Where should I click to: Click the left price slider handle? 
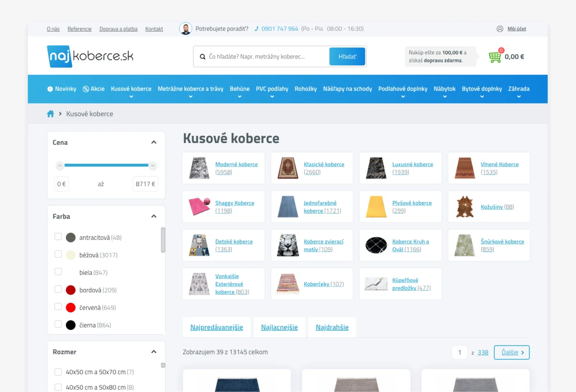[60, 166]
